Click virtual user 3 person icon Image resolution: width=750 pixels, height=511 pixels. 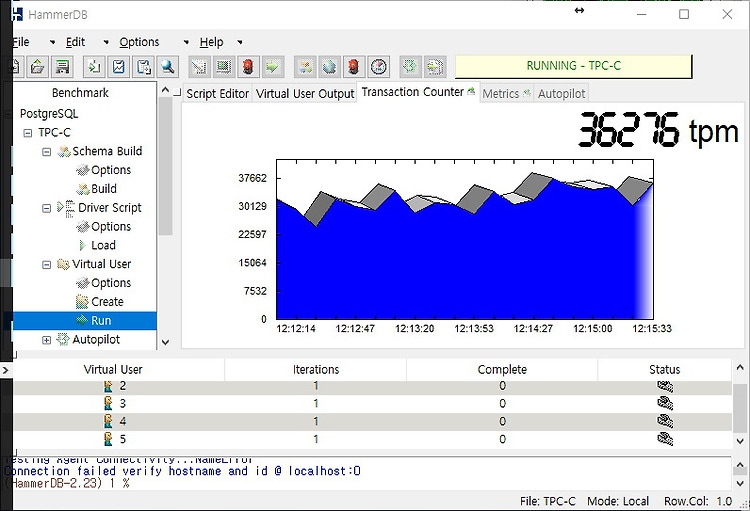click(x=108, y=403)
